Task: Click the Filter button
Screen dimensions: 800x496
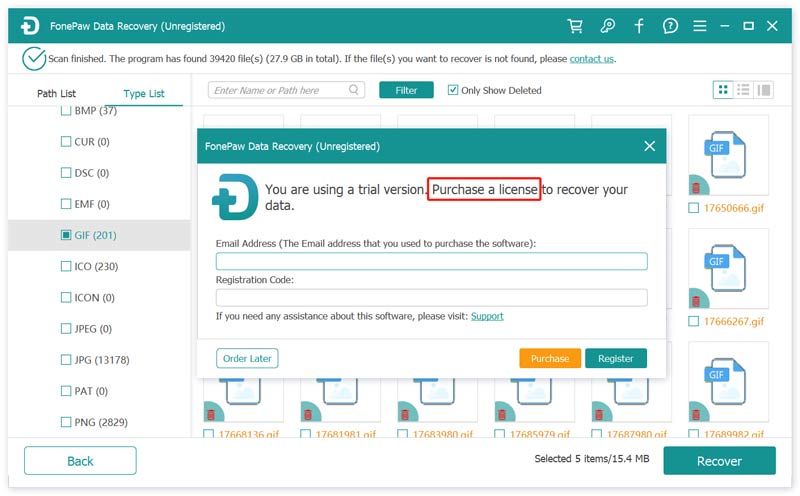Action: pyautogui.click(x=406, y=90)
